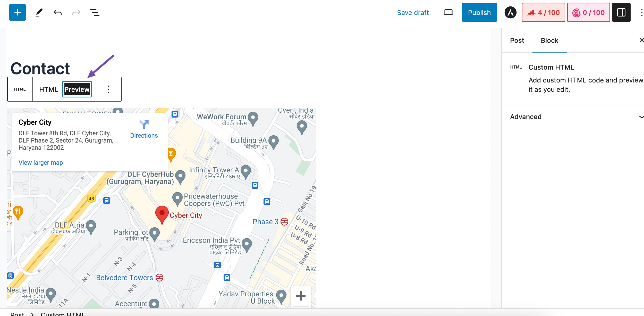Open block toolbar options three-dot menu
The width and height of the screenshot is (644, 316).
tap(109, 89)
